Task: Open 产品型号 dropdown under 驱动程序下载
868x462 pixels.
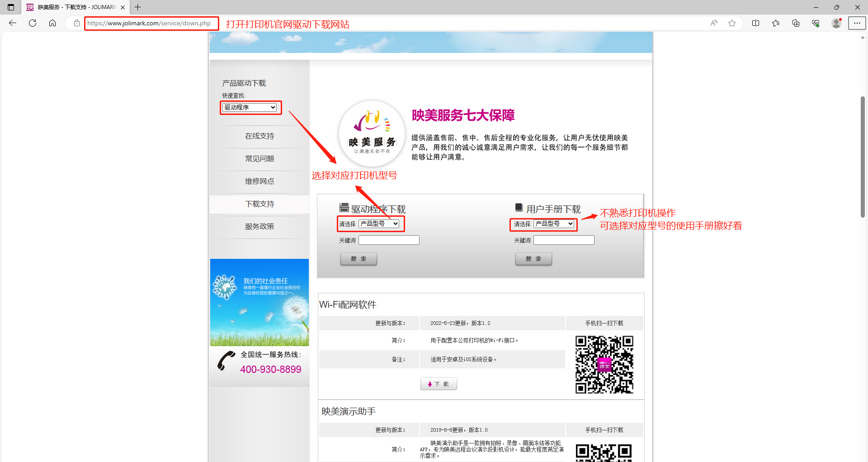Action: click(379, 224)
